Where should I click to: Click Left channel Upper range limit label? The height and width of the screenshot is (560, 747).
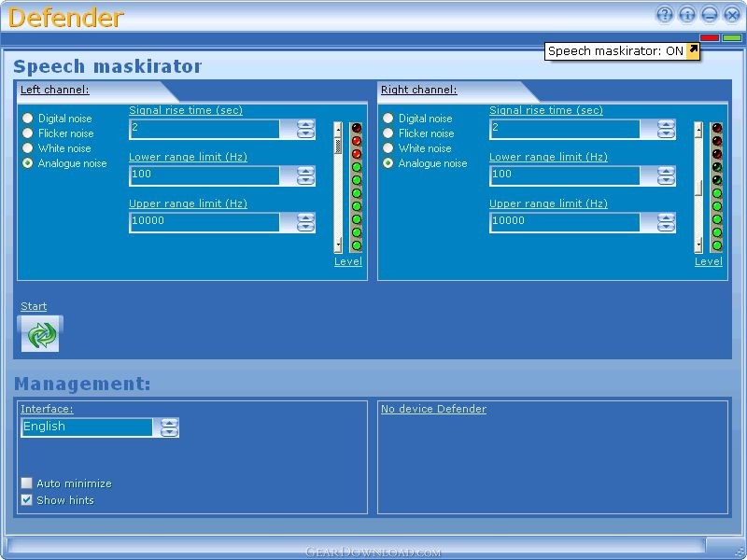[189, 203]
